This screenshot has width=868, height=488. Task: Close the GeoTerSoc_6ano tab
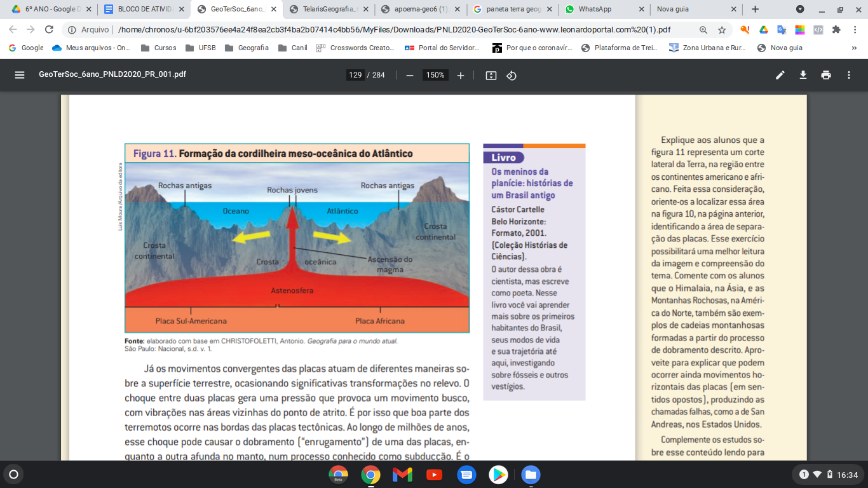click(274, 10)
